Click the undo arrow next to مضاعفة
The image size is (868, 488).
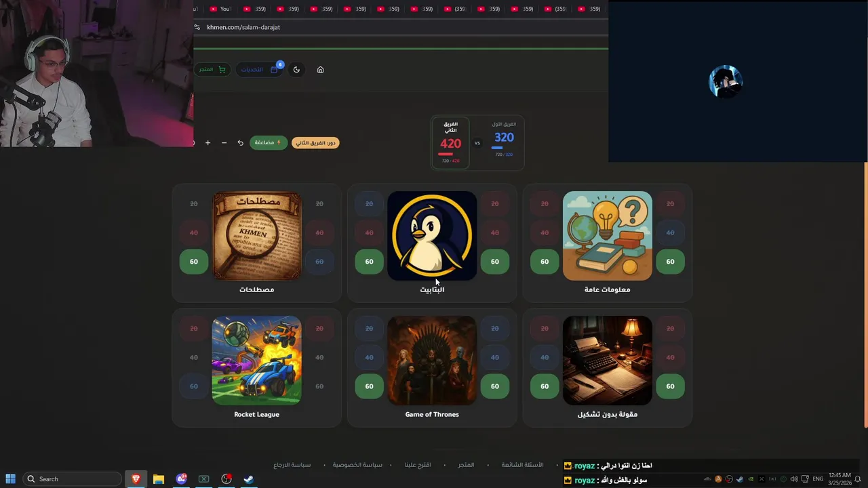coord(240,142)
